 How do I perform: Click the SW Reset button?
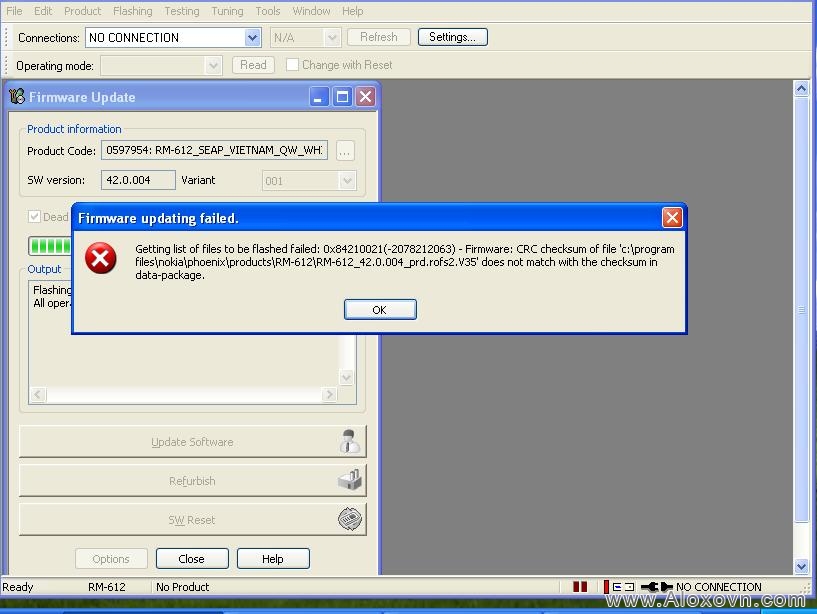[x=192, y=519]
